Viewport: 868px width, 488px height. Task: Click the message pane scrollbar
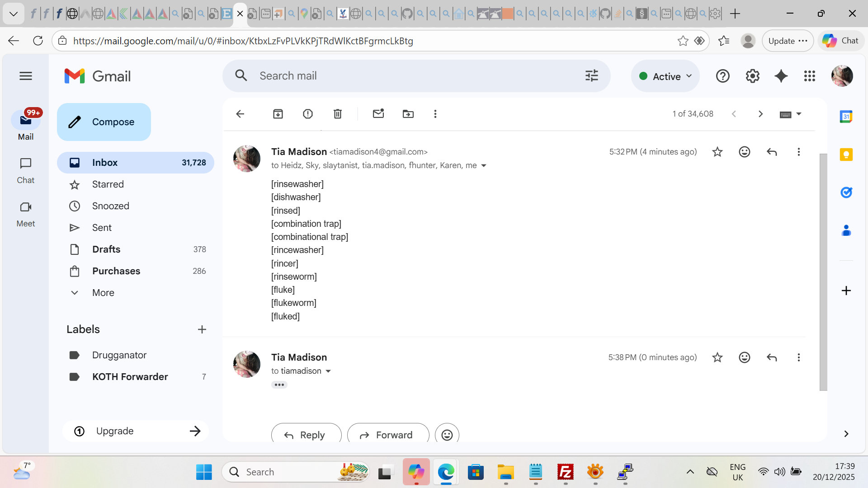823,271
